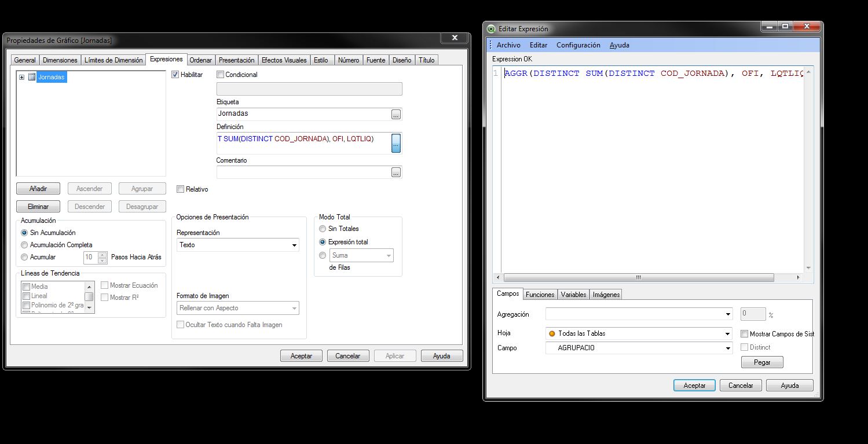The height and width of the screenshot is (444, 868).
Task: Toggle the Habilitar checkbox
Action: point(175,75)
